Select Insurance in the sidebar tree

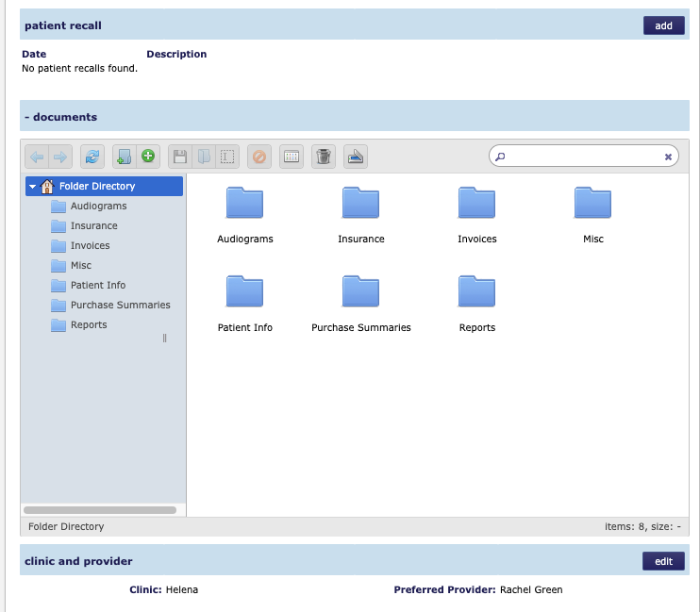pos(94,225)
